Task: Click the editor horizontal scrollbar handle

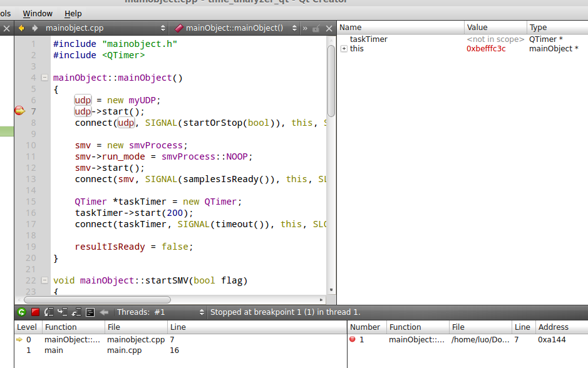Action: (97, 300)
